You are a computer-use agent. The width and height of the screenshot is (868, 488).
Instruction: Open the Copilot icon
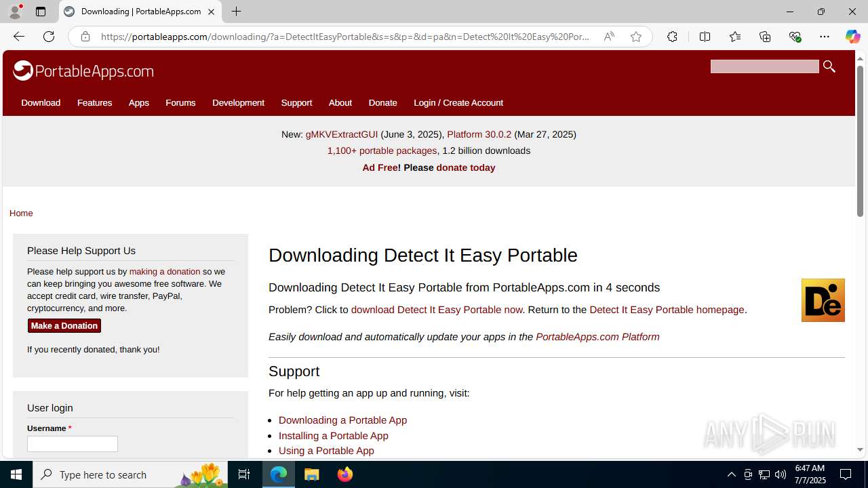point(852,37)
